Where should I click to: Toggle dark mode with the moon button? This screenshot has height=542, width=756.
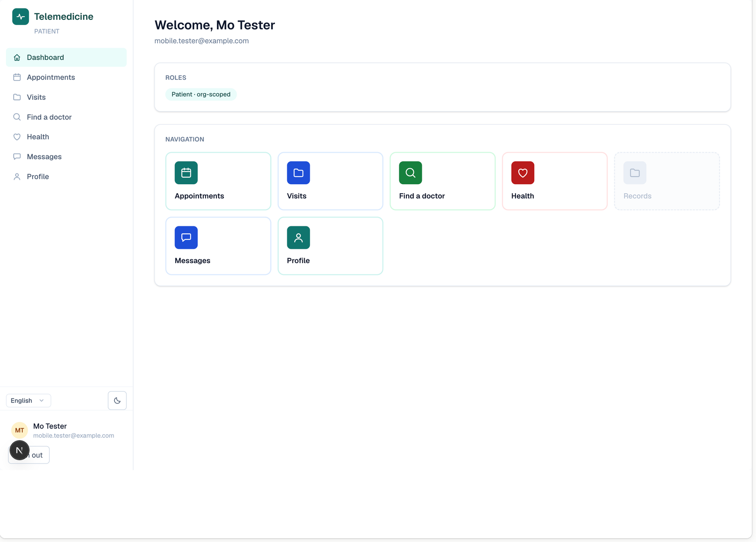coord(117,401)
